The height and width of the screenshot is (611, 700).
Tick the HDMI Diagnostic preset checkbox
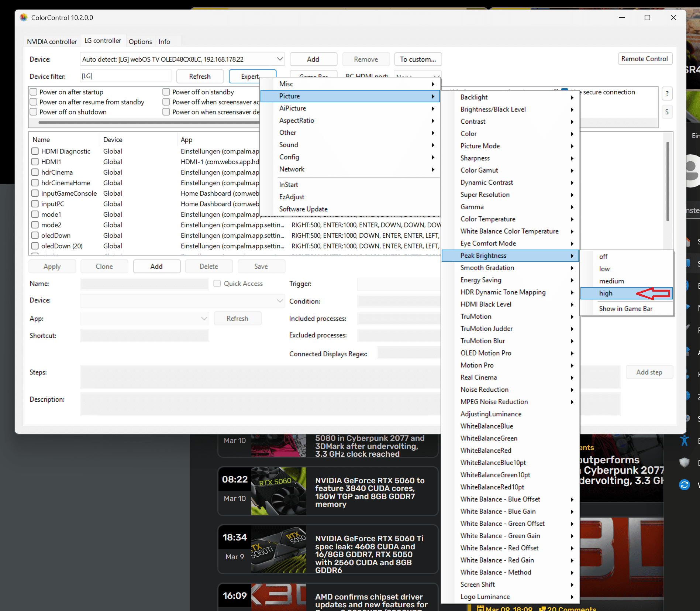tap(35, 151)
